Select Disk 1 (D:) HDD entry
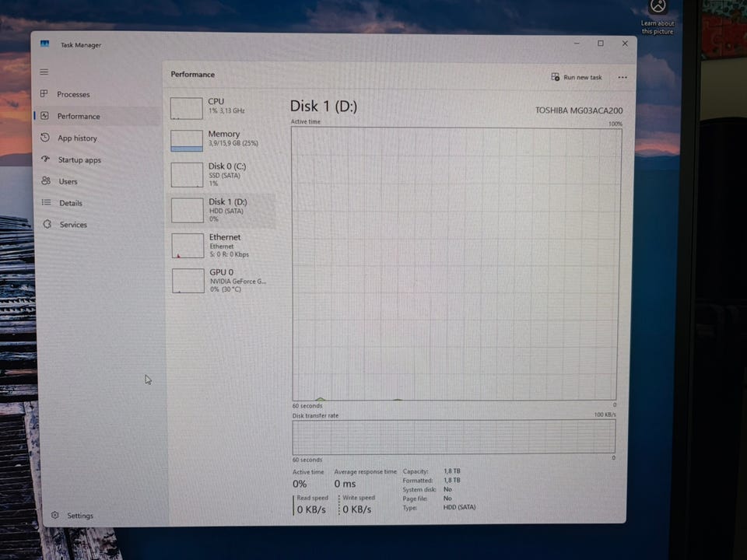 [223, 211]
